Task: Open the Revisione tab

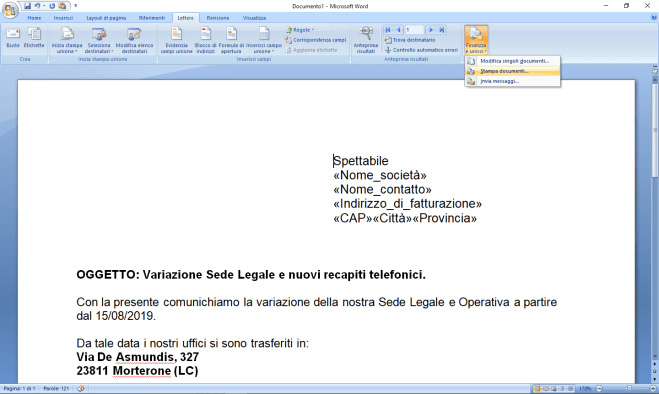Action: 218,18
